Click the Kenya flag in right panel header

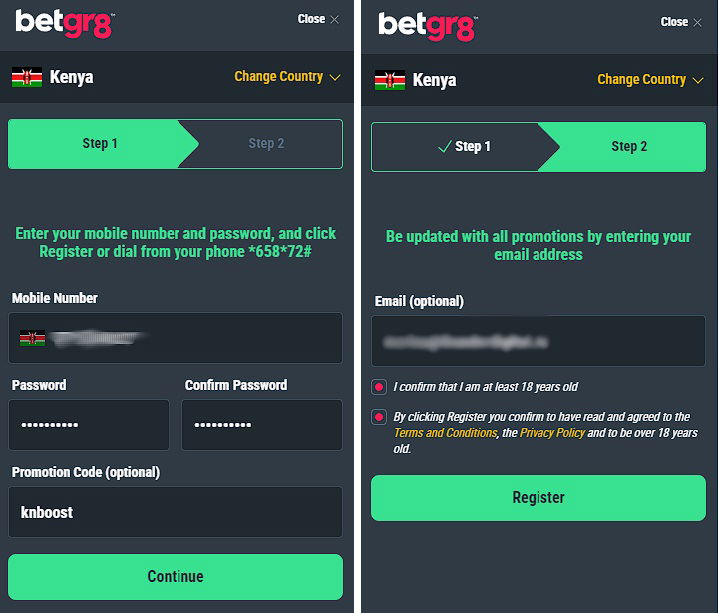[x=390, y=80]
